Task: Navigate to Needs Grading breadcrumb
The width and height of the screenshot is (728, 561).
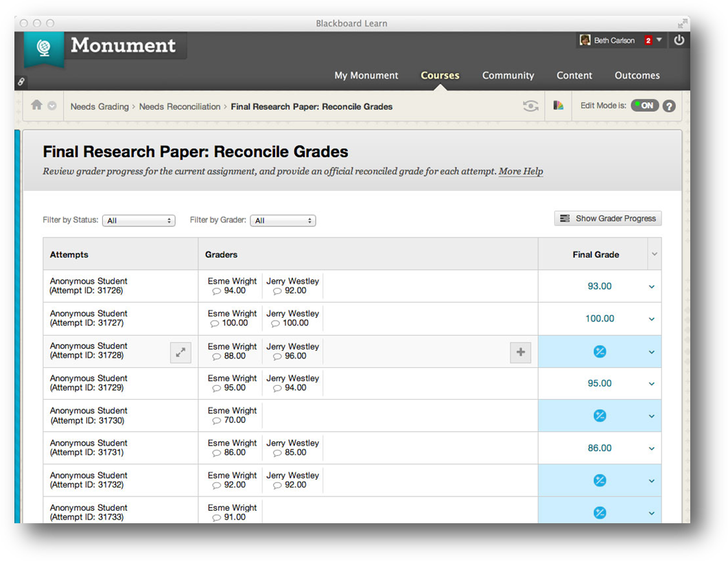Action: pyautogui.click(x=99, y=106)
